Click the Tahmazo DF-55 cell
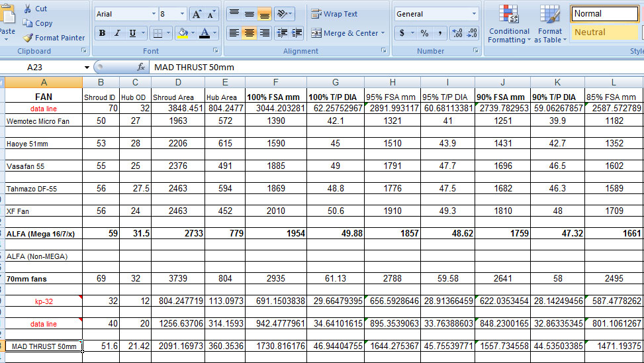Image resolution: width=644 pixels, height=363 pixels. 44,189
